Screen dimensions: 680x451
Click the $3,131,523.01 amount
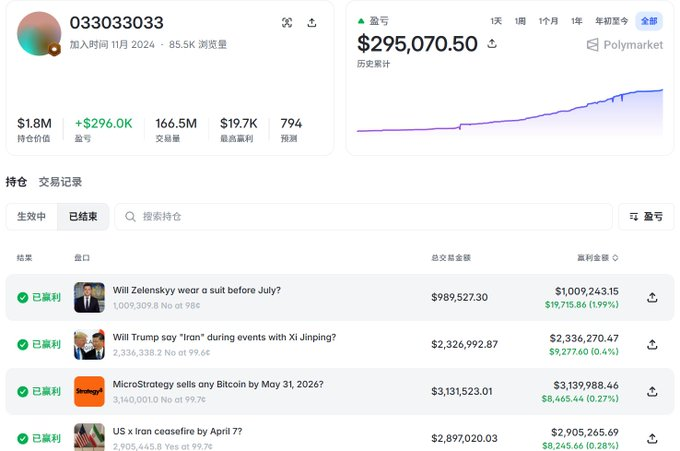[462, 392]
